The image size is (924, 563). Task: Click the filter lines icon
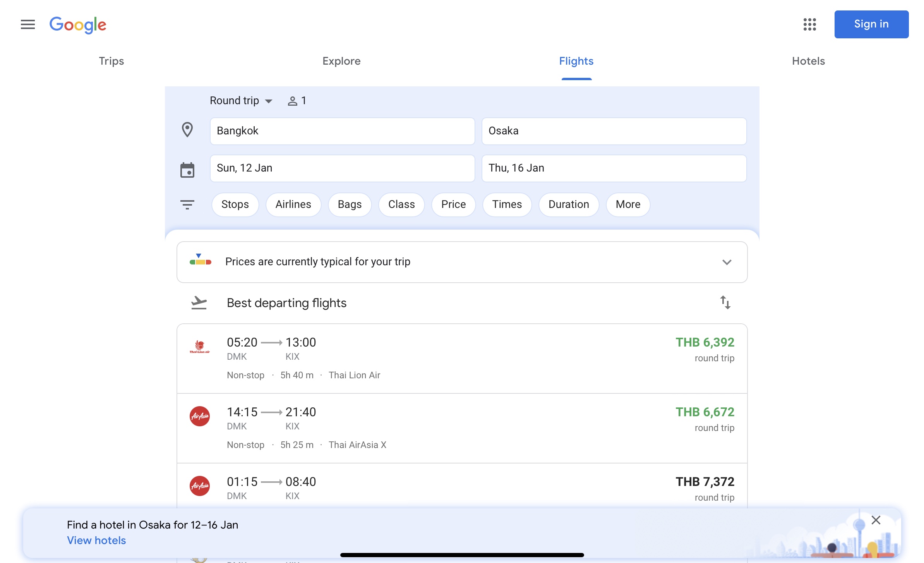click(187, 204)
